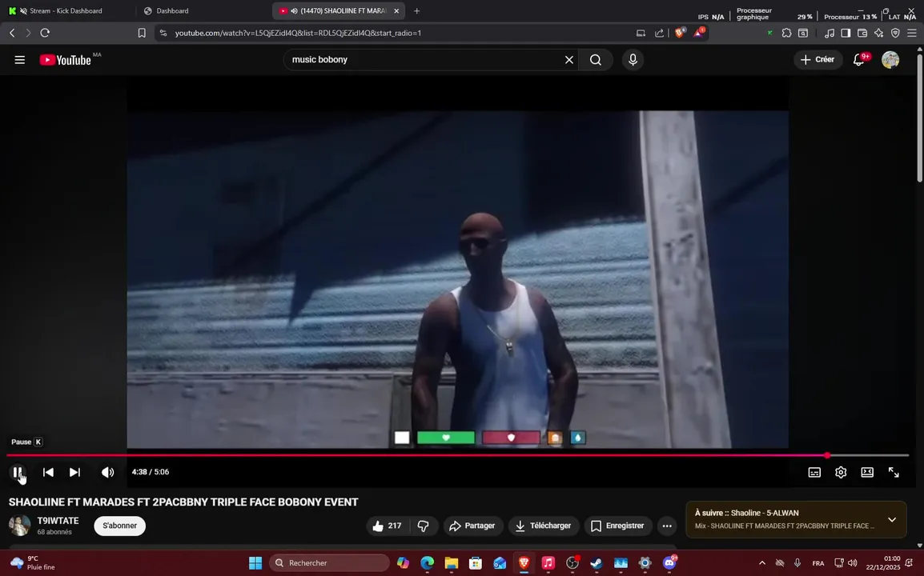The width and height of the screenshot is (924, 576).
Task: Close the YouTube SHAOLIINE browser tab
Action: pyautogui.click(x=396, y=10)
